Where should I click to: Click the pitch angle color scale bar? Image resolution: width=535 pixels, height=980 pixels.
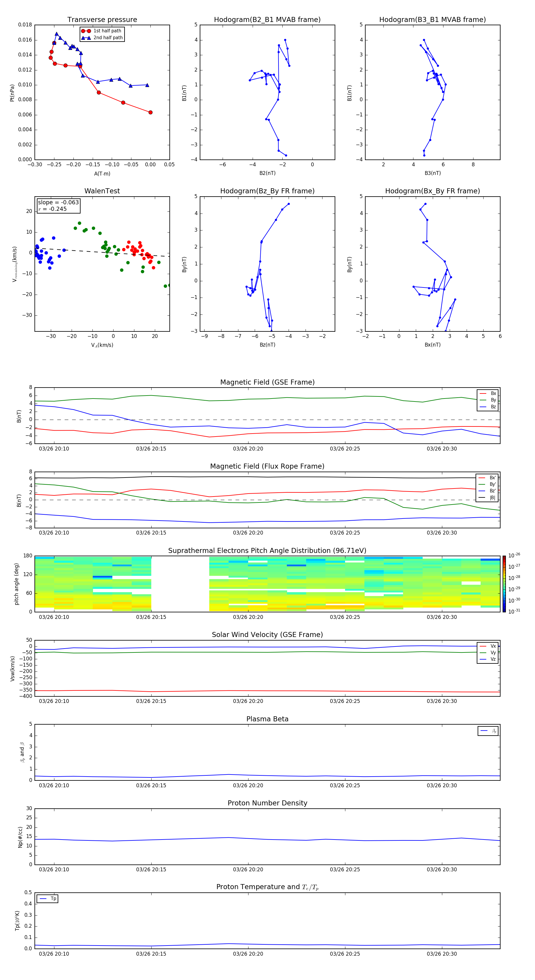point(504,584)
